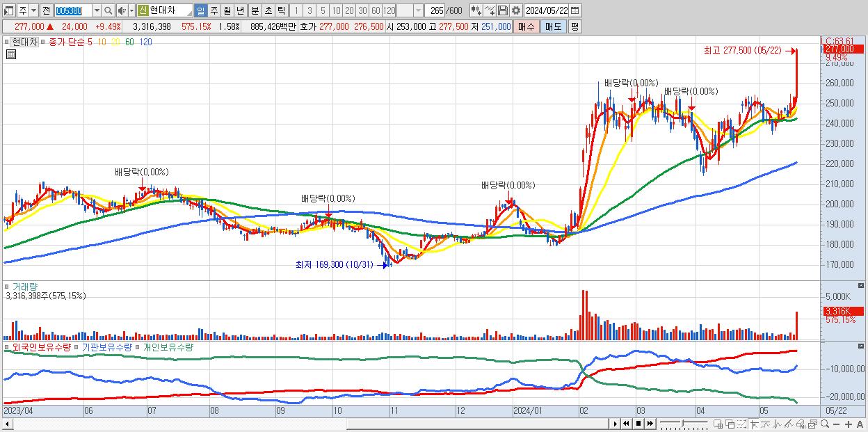Viewport: 868px width, 432px height.
Task: Click the magnifier zoom icon at bottom right
Action: click(x=825, y=424)
